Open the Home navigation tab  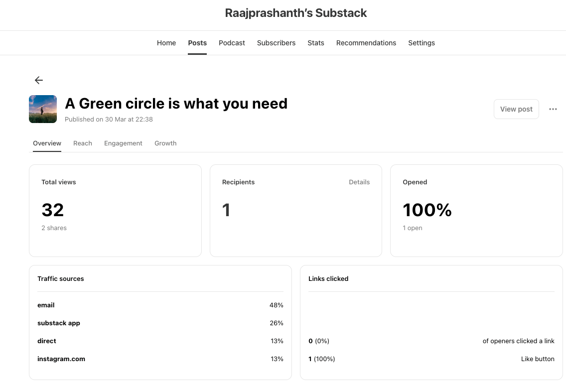pyautogui.click(x=166, y=43)
